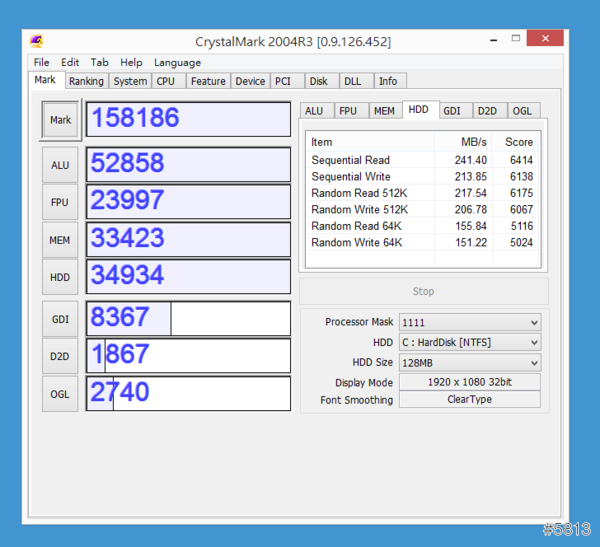600x547 pixels.
Task: Switch to the System tab
Action: coord(130,81)
